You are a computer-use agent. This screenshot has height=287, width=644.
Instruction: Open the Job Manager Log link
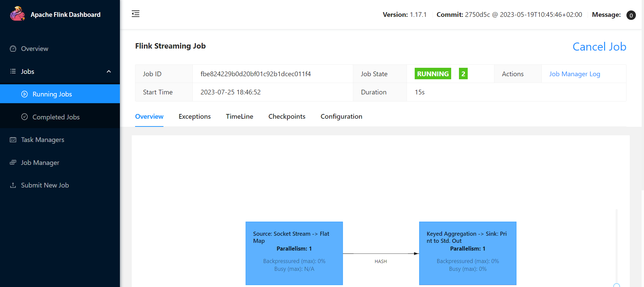click(x=574, y=74)
